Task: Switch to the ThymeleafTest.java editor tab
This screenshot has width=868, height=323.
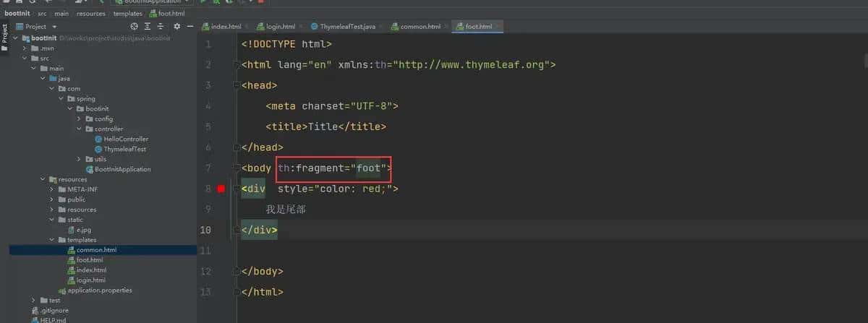Action: click(x=347, y=27)
